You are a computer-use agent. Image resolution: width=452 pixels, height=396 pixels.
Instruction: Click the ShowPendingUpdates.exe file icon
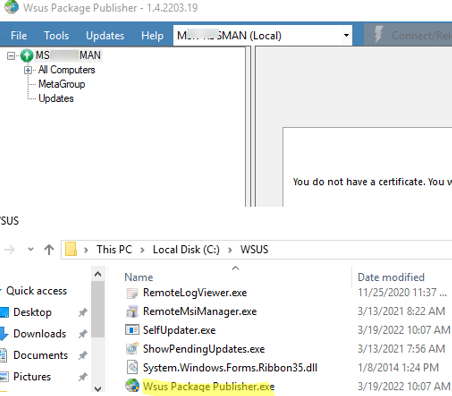click(x=132, y=349)
